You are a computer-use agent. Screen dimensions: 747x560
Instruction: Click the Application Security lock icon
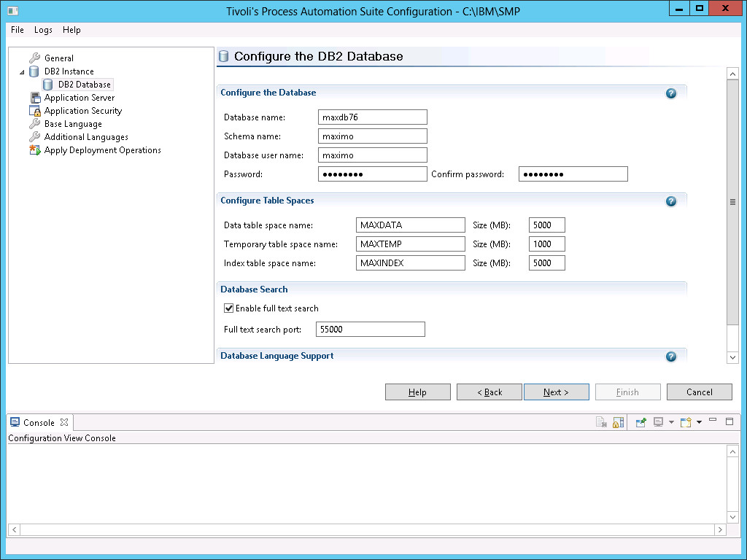[36, 110]
